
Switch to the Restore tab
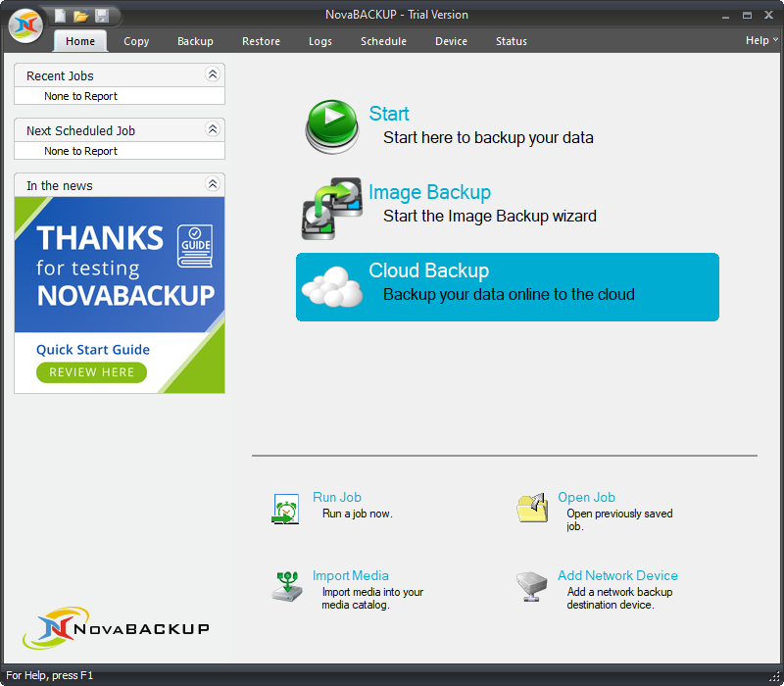(261, 41)
